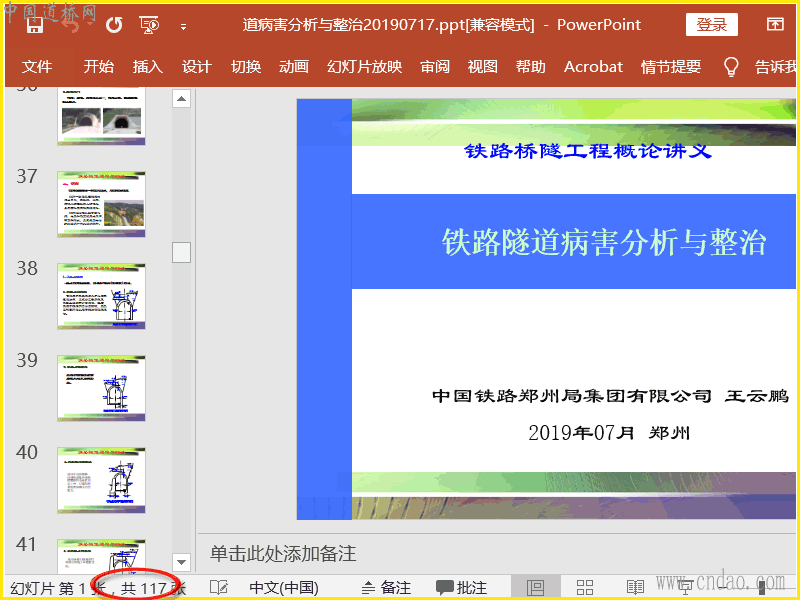Select slide 38 thumbnail

pos(101,296)
